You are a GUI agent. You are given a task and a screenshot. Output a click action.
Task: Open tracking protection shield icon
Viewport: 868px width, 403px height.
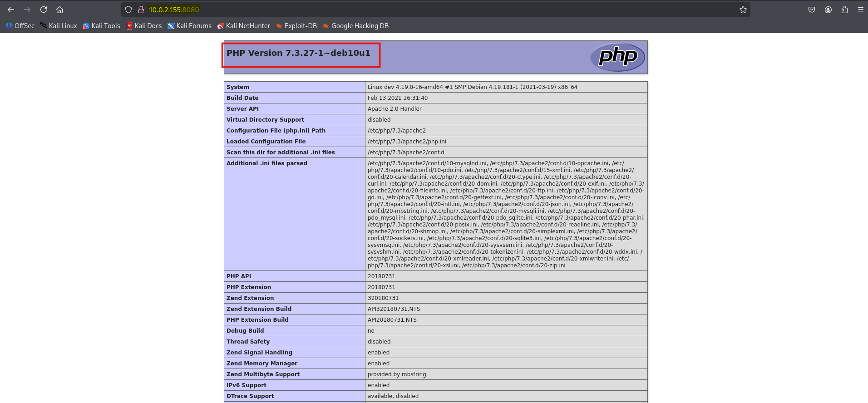(128, 10)
